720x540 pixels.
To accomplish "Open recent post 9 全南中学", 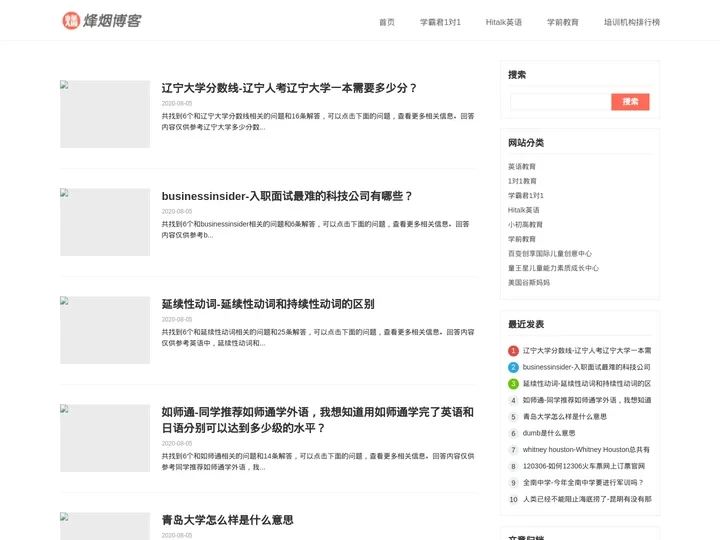I will click(x=583, y=483).
